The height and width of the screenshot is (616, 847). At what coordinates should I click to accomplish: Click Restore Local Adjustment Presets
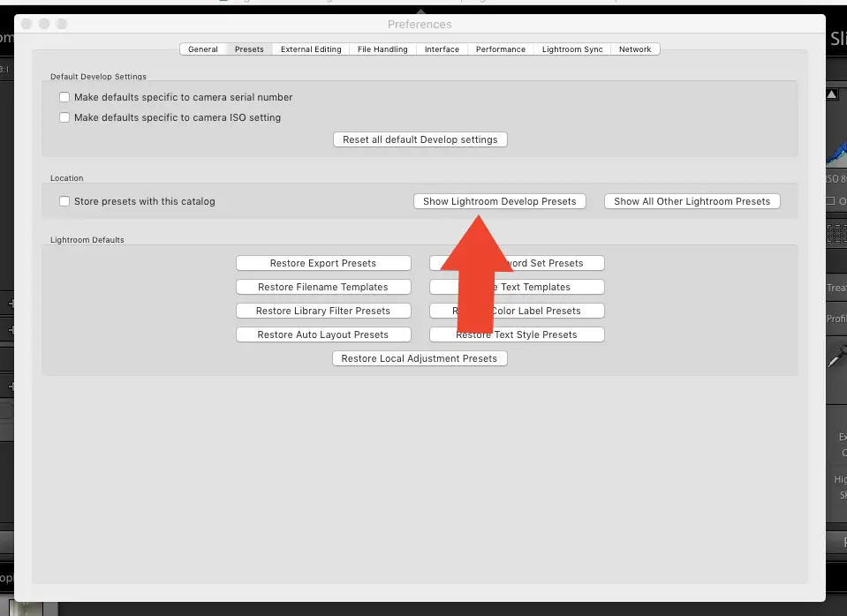pos(420,358)
